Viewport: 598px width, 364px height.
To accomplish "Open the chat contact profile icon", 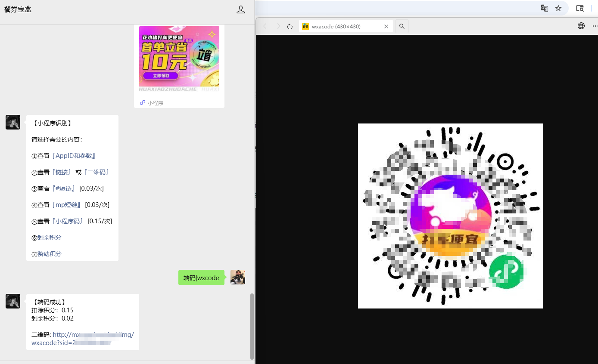I will 240,9.
